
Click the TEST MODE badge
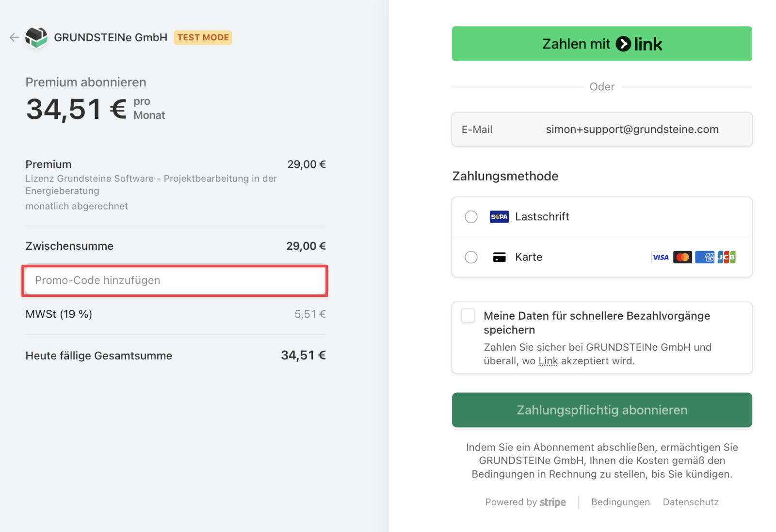click(x=203, y=37)
